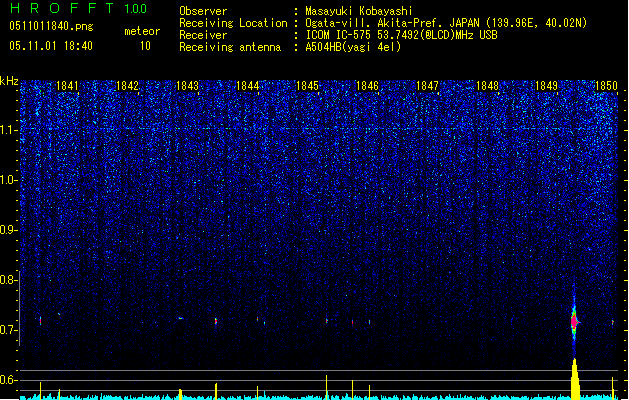Viewport: 629px width, 400px height.
Task: Click the date stamp 05.11.01 18:40
Action: (51, 45)
